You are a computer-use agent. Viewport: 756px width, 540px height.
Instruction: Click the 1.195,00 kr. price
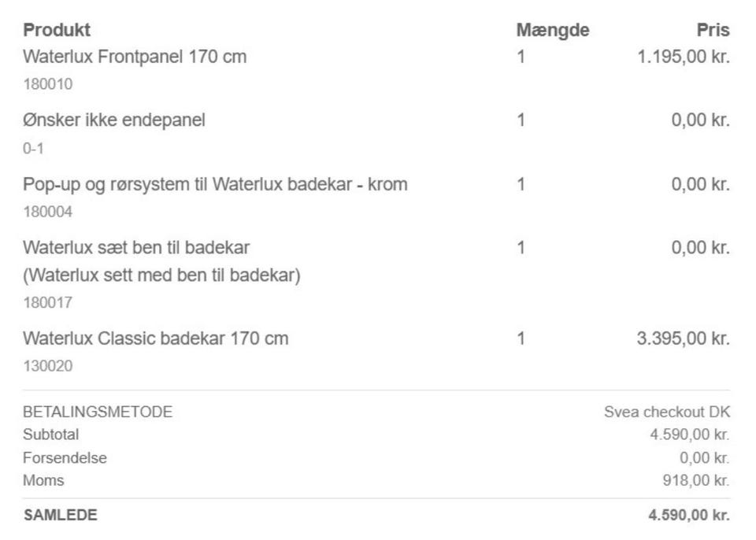(x=683, y=57)
